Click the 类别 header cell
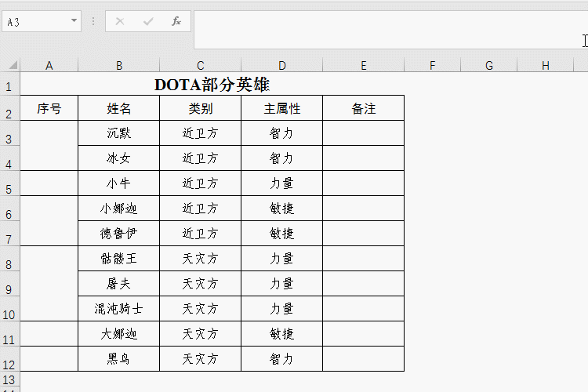 [x=200, y=108]
